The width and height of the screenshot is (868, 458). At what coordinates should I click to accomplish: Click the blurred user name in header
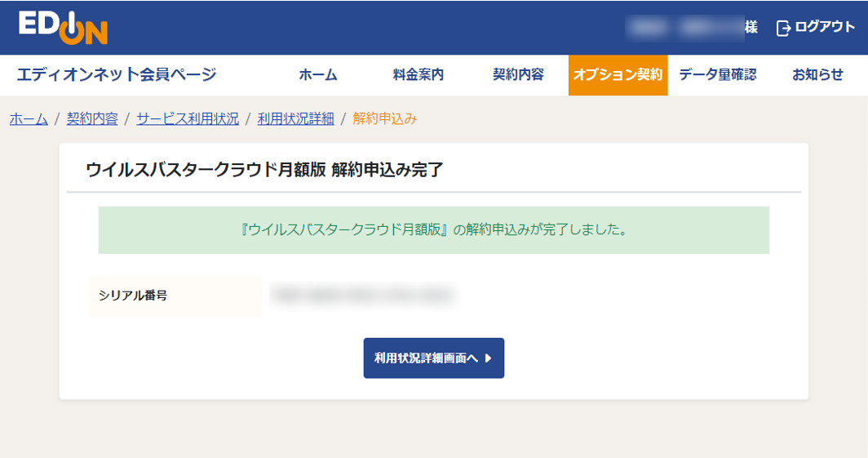click(x=684, y=28)
